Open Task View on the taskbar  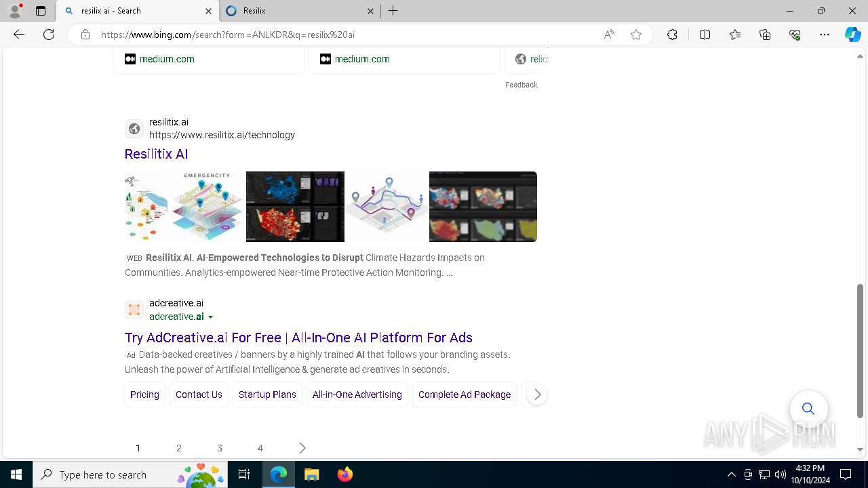click(x=244, y=474)
